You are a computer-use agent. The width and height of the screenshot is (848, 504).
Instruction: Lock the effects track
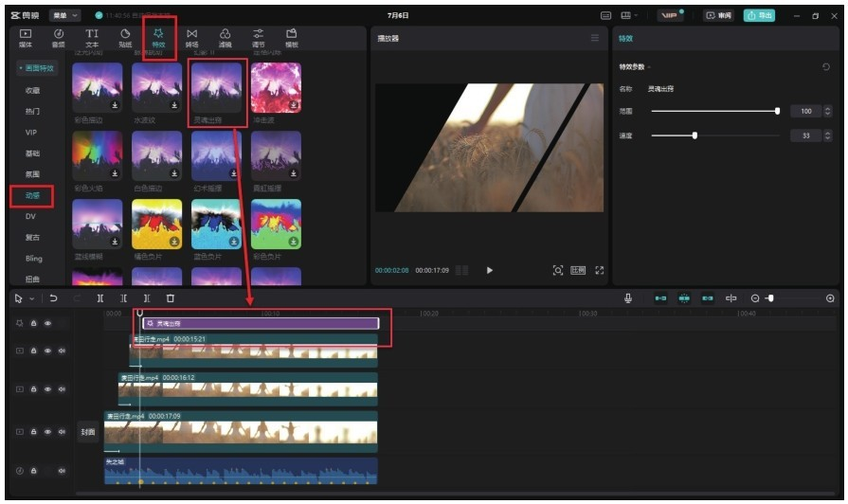tap(33, 323)
